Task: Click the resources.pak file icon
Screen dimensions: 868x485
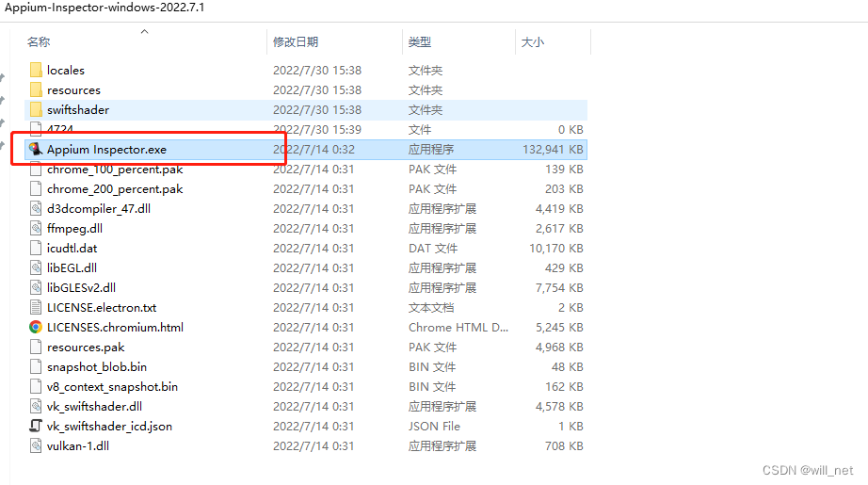Action: coord(36,348)
